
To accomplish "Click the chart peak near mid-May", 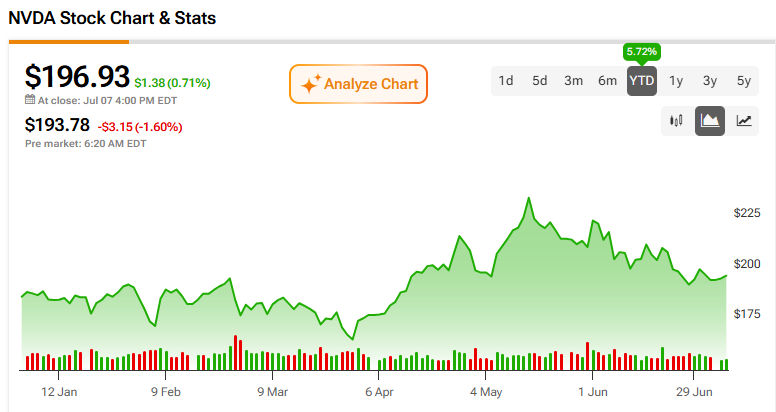I will coord(529,199).
